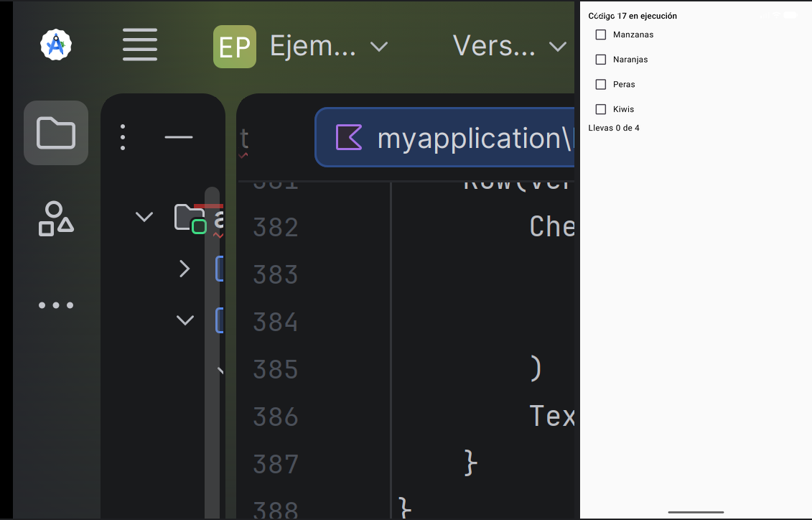Click line number 386 in gutter
Viewport: 812px width, 520px height.
276,417
